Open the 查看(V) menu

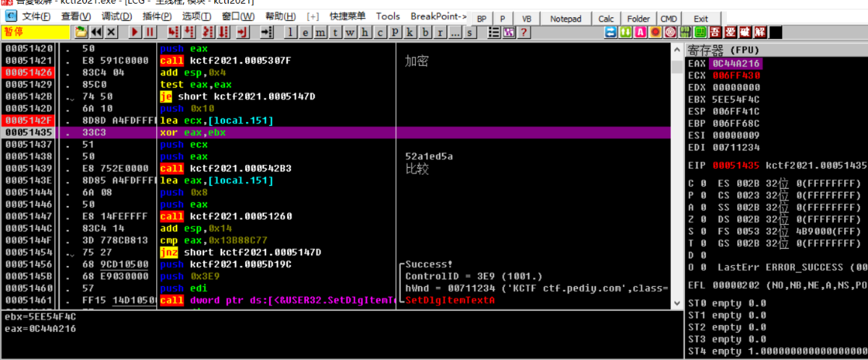76,17
